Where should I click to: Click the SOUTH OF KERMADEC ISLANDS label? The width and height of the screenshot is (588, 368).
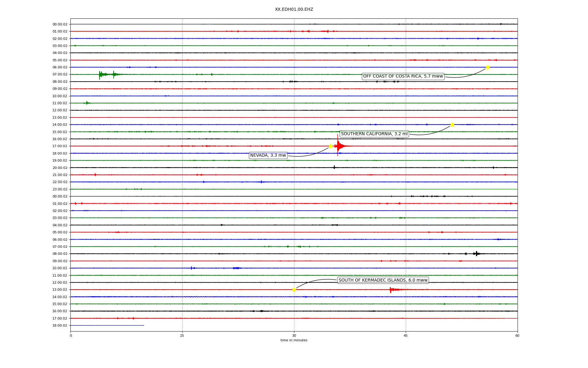point(383,280)
